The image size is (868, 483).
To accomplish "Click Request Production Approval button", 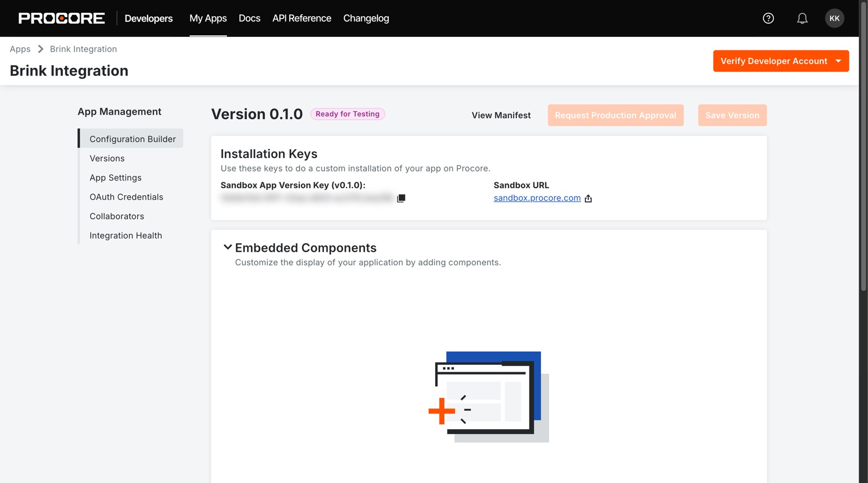I will pyautogui.click(x=615, y=115).
